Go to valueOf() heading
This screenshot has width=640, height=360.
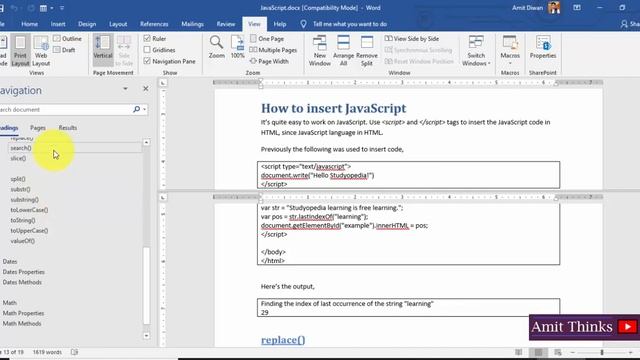point(22,241)
